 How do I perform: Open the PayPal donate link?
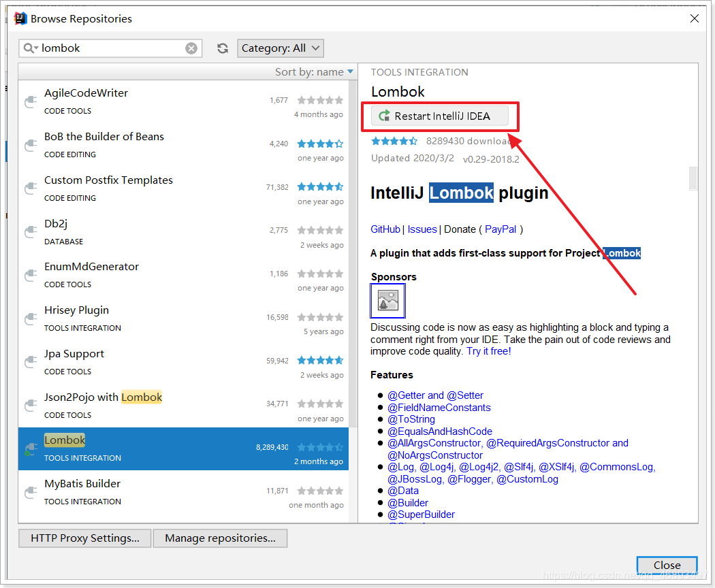(500, 229)
